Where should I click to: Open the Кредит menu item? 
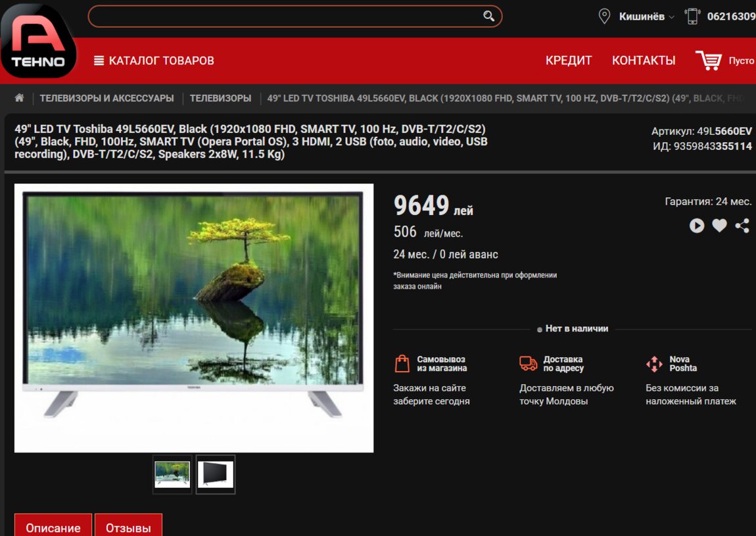coord(569,61)
